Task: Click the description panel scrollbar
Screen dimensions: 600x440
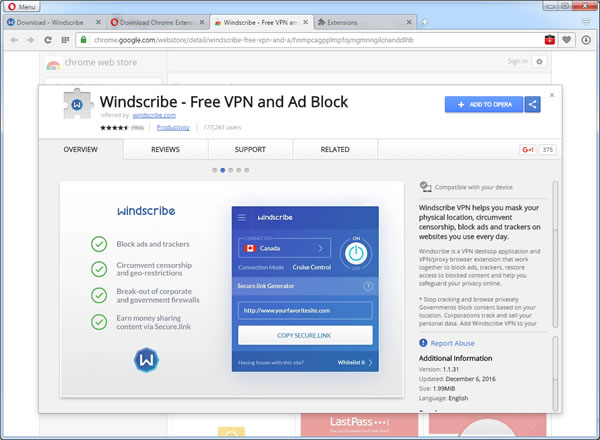Action: pos(555,254)
